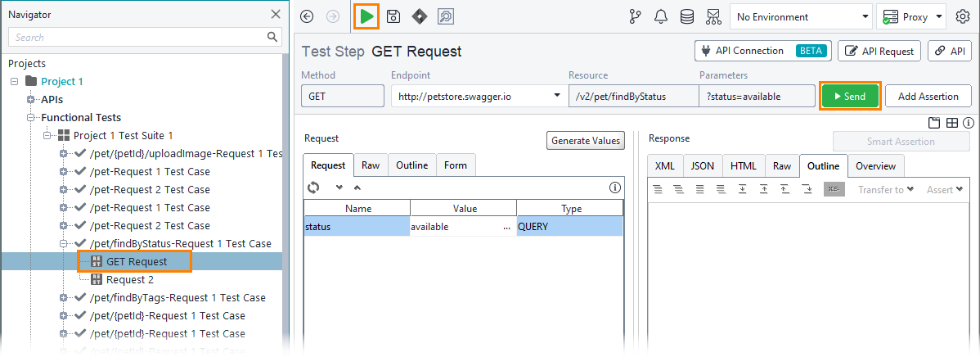Click the refresh icon above parameters table
The image size is (980, 357).
coord(313,187)
